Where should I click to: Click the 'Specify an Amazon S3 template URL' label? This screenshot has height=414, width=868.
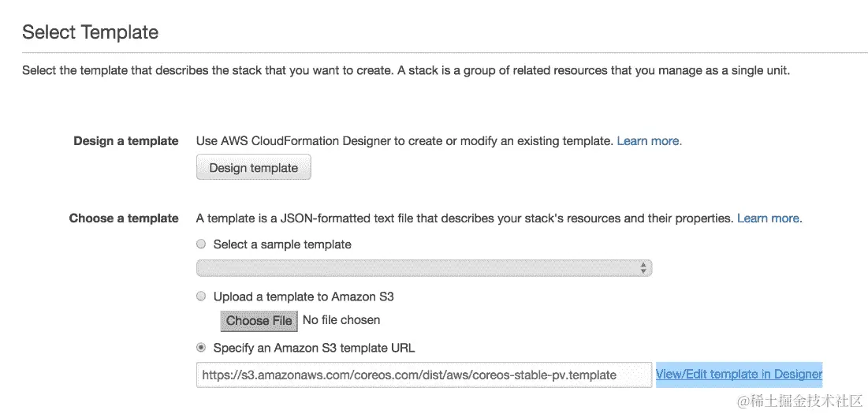click(314, 348)
